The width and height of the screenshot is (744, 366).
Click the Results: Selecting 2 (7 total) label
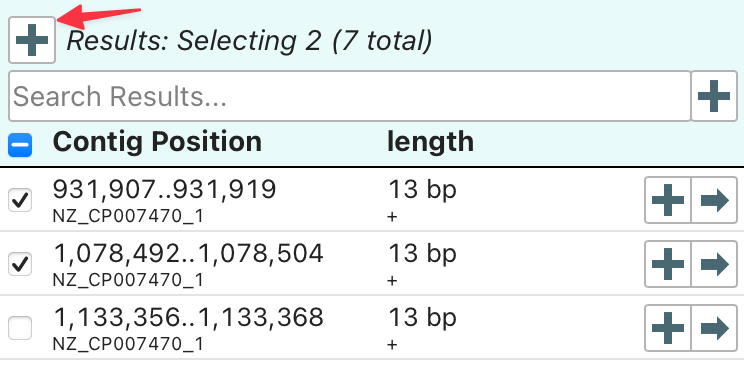250,41
